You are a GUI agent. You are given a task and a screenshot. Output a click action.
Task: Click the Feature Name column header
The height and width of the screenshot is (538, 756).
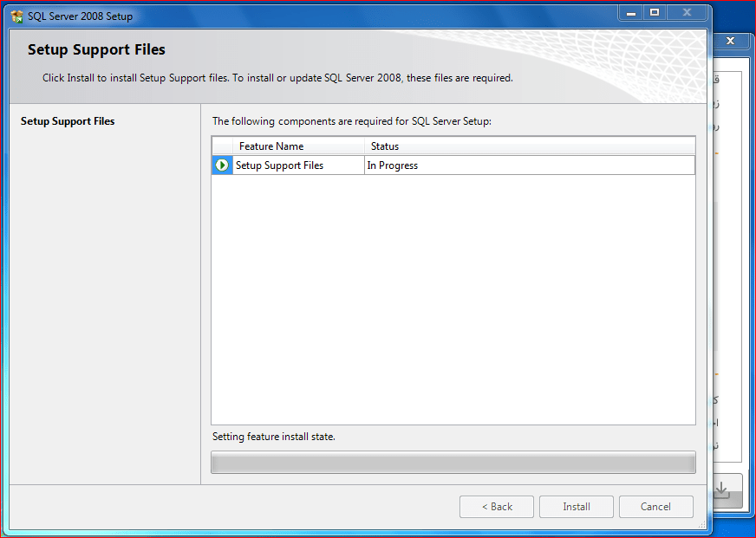(x=298, y=146)
